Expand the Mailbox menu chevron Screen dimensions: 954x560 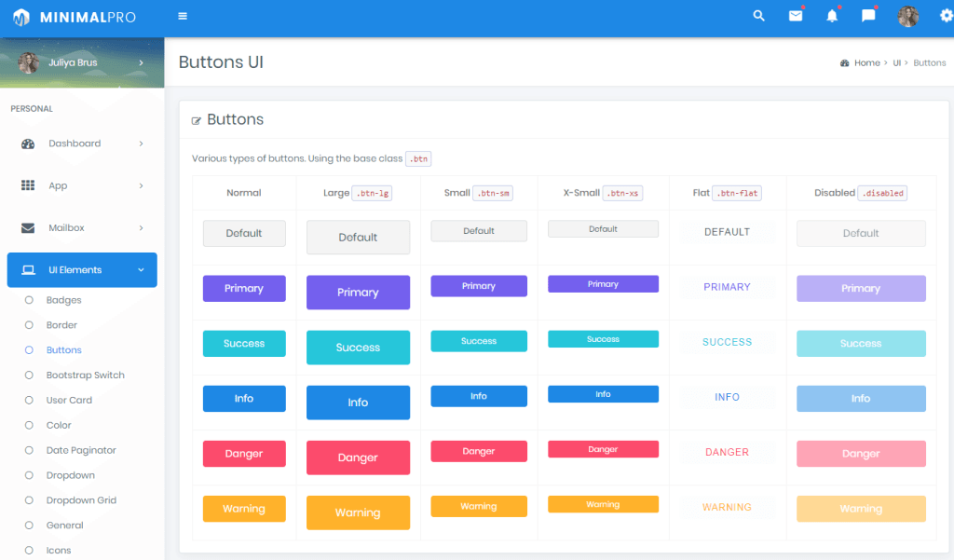pyautogui.click(x=142, y=227)
